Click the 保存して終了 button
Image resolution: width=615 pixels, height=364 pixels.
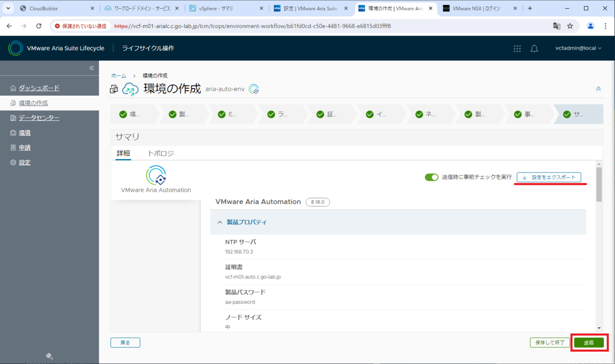[550, 342]
